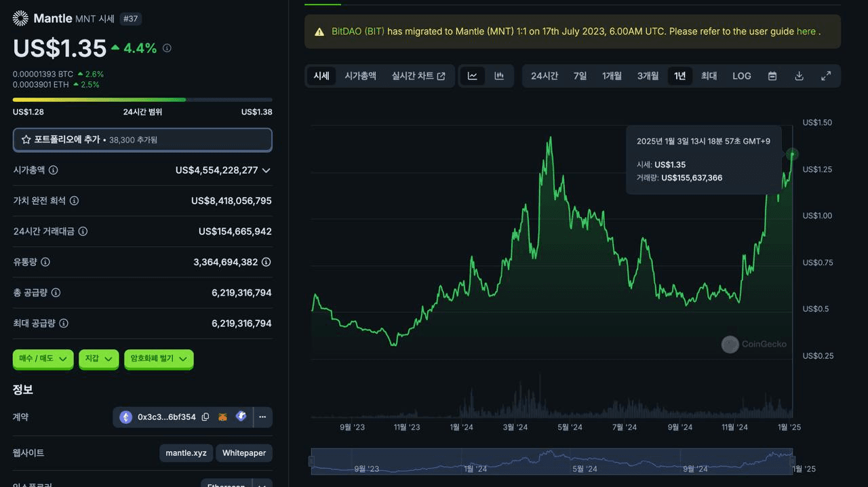Click the Mantle logo icon
868x487 pixels.
(x=20, y=18)
